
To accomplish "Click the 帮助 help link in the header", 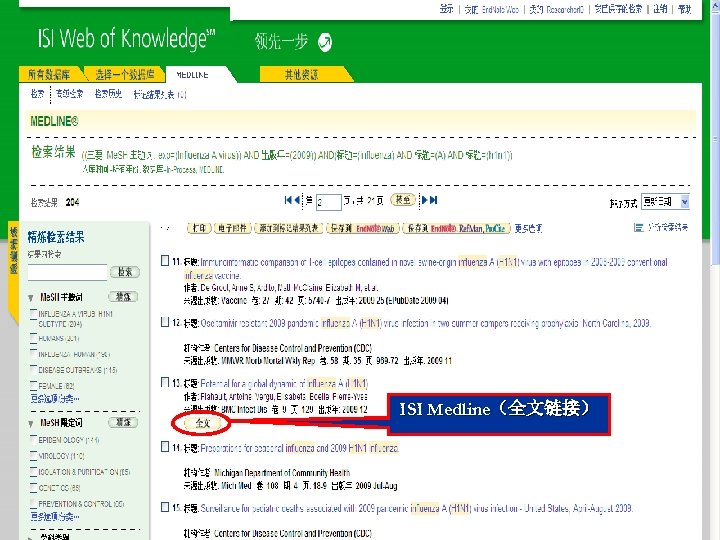I will click(x=684, y=9).
